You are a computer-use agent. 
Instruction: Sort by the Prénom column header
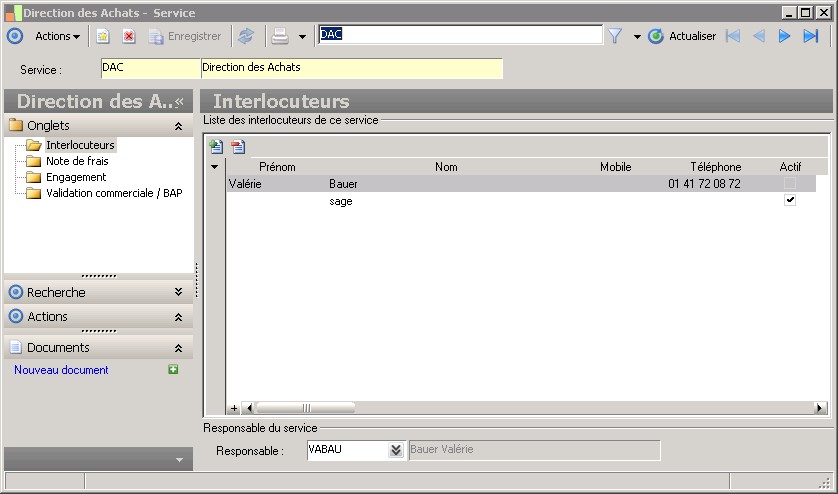click(277, 167)
